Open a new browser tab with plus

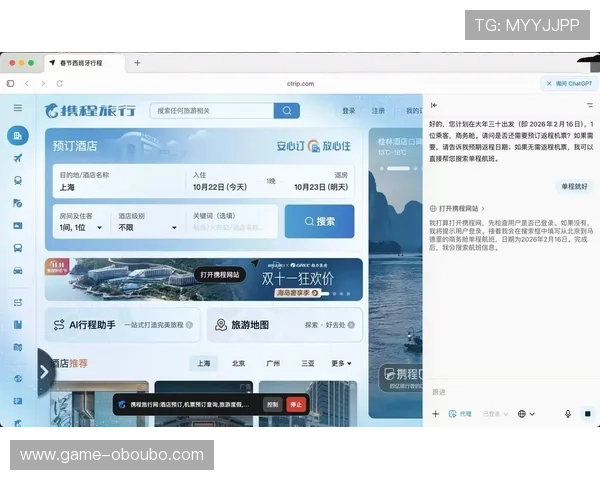click(137, 63)
